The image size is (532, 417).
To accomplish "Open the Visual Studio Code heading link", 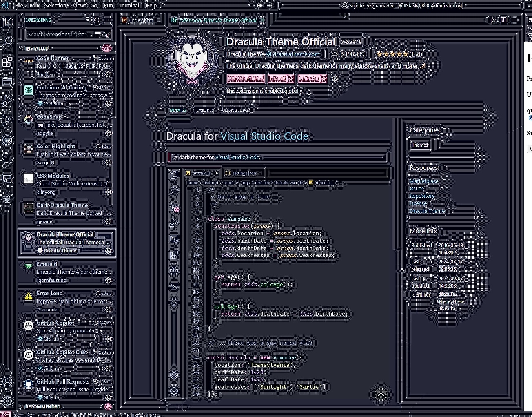I will click(x=264, y=136).
